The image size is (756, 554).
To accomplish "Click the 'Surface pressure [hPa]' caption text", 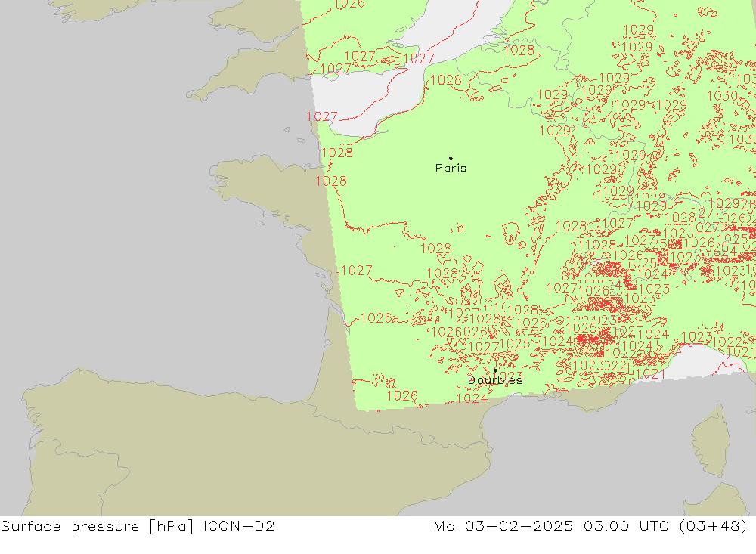I will [x=98, y=526].
